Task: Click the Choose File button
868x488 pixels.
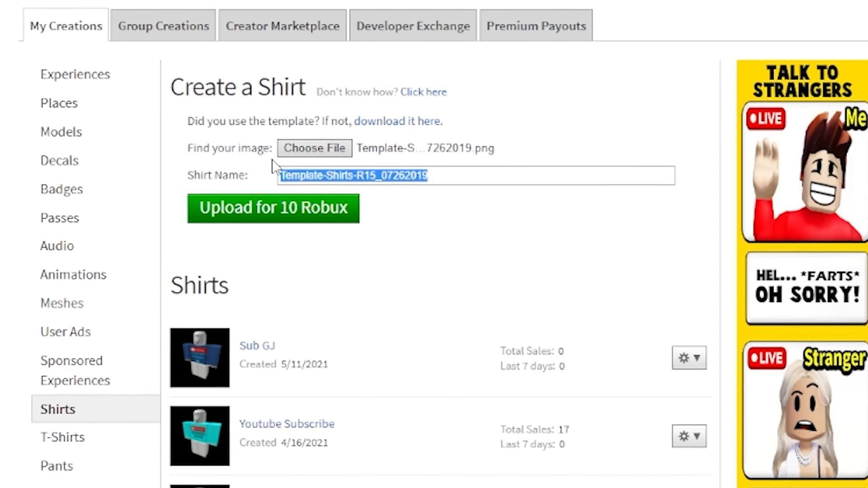Action: pyautogui.click(x=314, y=147)
